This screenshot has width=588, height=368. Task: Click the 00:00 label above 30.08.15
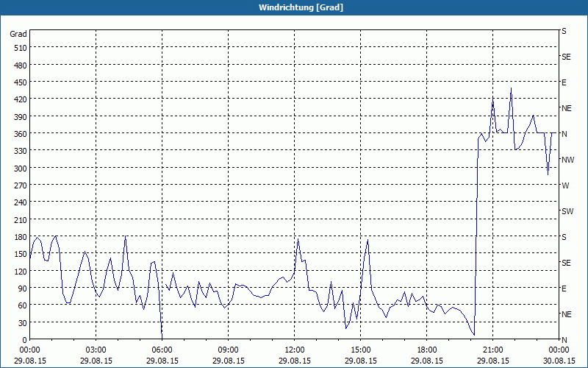pyautogui.click(x=559, y=350)
